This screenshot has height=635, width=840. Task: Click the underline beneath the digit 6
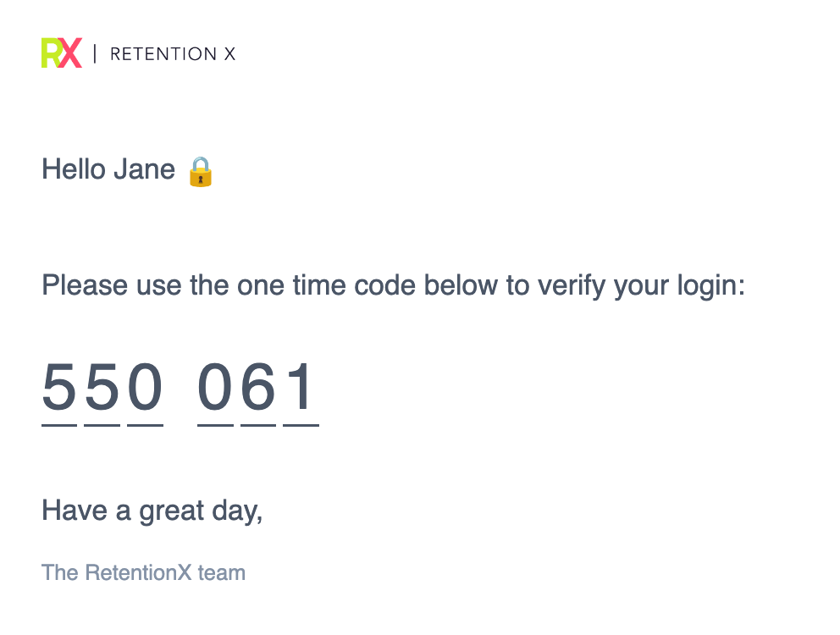[x=258, y=426]
